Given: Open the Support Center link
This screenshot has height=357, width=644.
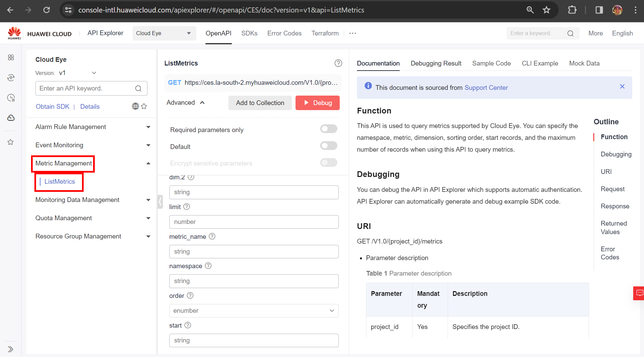Looking at the screenshot, I should 486,87.
